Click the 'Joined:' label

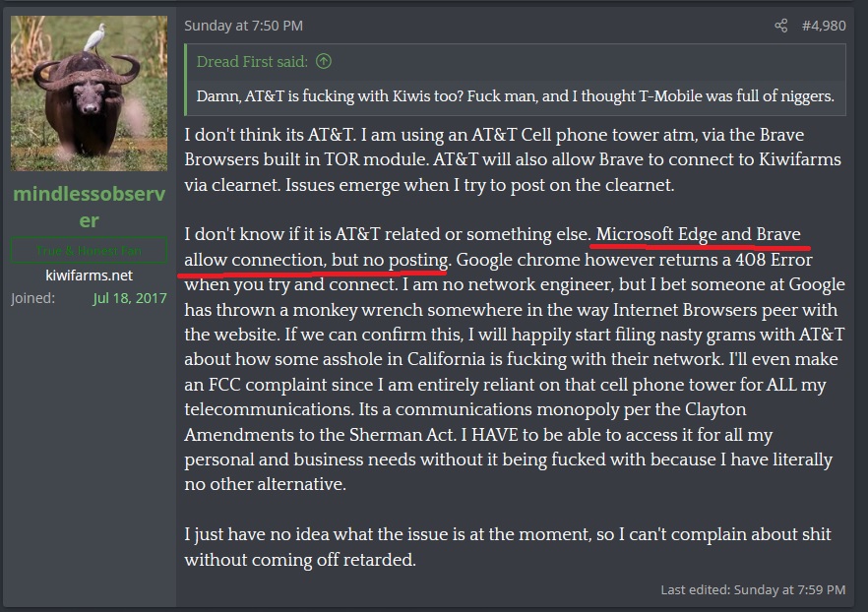tap(33, 298)
